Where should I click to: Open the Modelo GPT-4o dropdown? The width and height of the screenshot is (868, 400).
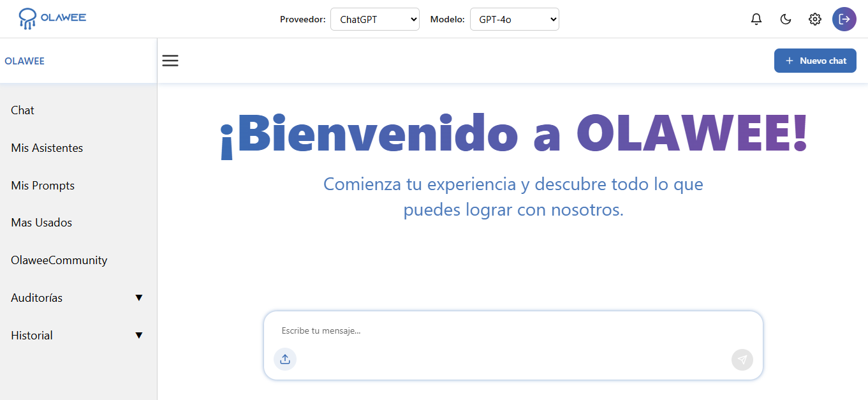[514, 19]
